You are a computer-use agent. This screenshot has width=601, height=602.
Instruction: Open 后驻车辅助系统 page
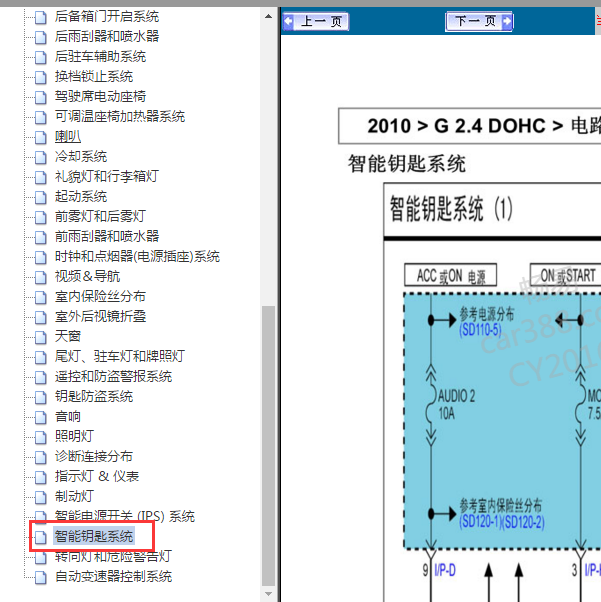tap(100, 56)
